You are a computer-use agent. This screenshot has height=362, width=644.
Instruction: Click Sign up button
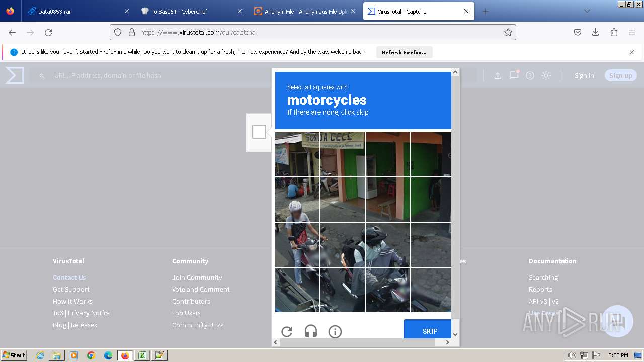coord(620,75)
